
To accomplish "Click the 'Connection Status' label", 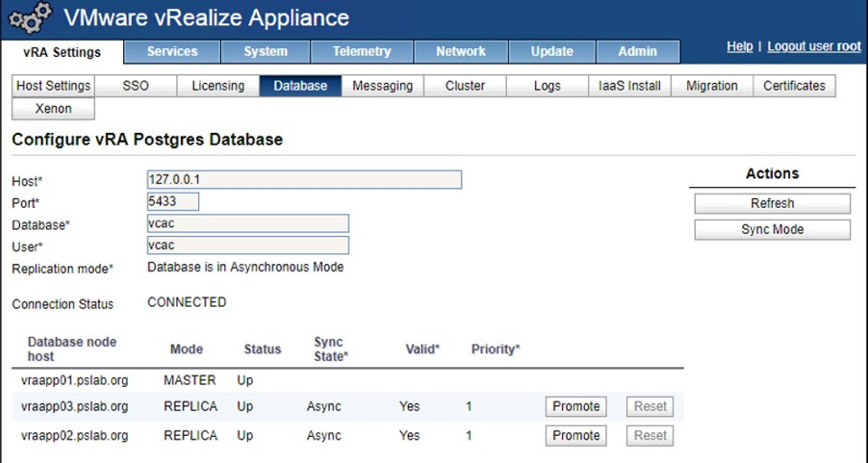I will 62,304.
